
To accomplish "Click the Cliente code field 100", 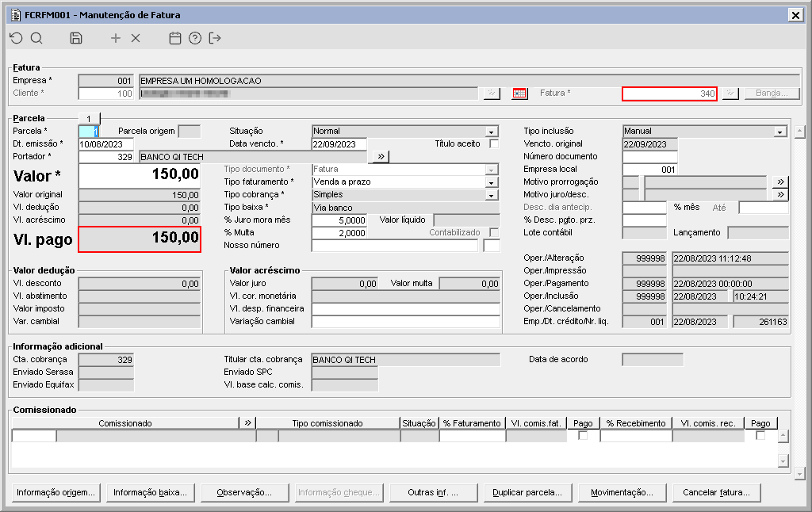I will [x=106, y=94].
